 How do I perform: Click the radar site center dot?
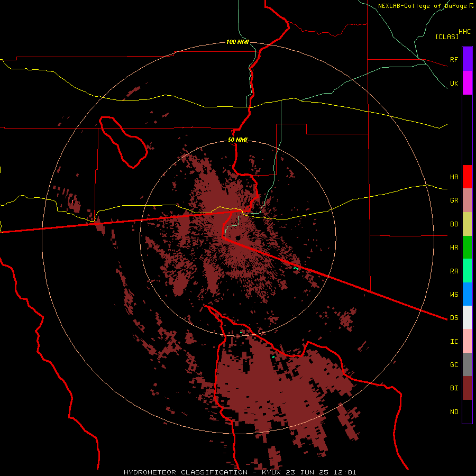point(237,237)
